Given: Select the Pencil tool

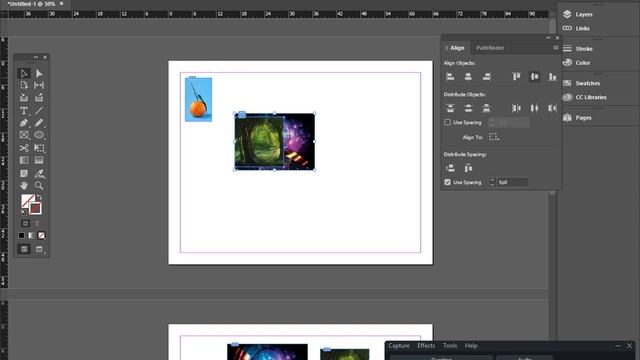Looking at the screenshot, I should (39, 123).
